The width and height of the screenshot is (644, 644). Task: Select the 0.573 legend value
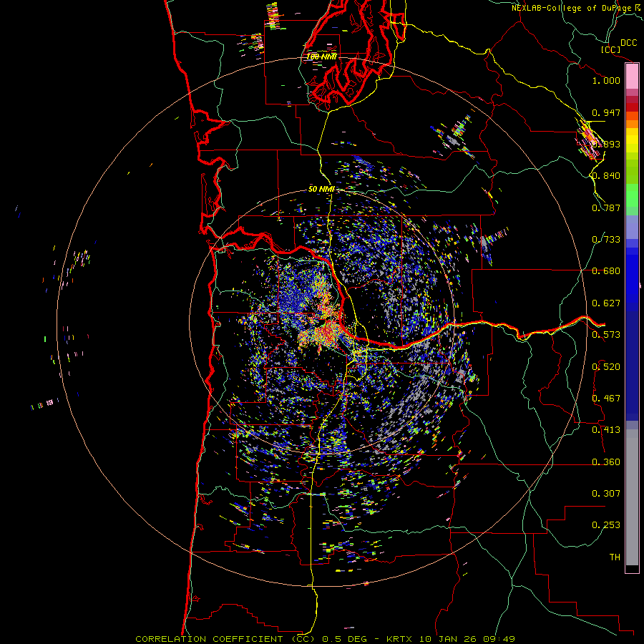click(x=606, y=335)
